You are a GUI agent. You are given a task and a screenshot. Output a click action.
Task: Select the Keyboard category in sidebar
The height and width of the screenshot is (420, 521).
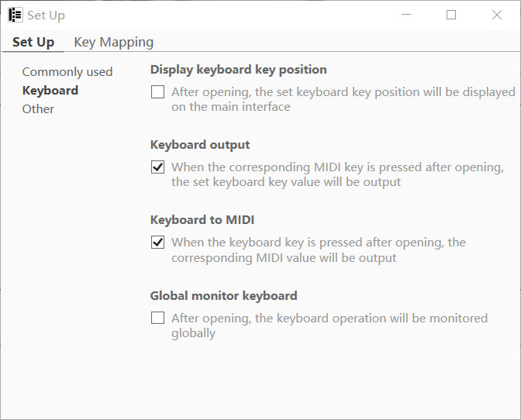(x=50, y=91)
